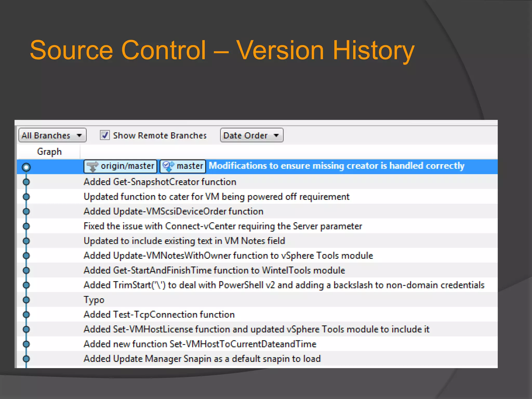
Task: Click graph node beside Set-VMHostLicense commit
Action: (26, 329)
